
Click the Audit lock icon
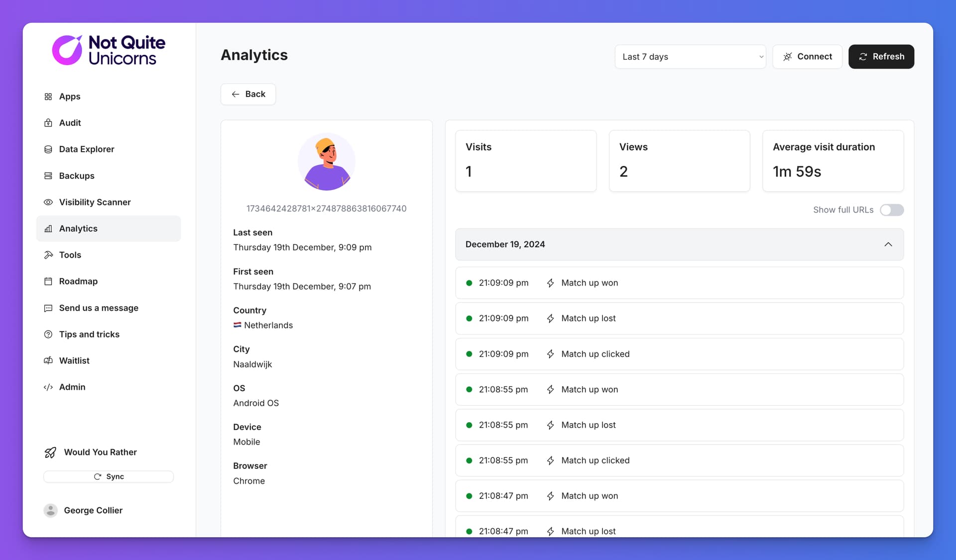48,123
